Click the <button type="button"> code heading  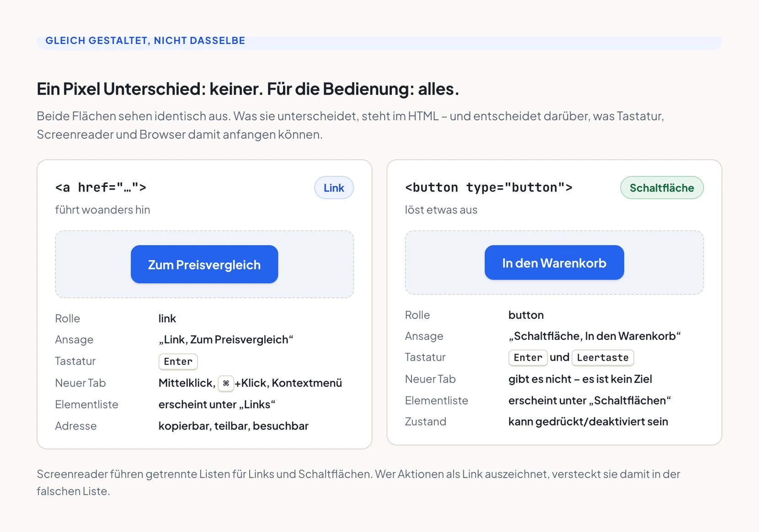point(488,187)
